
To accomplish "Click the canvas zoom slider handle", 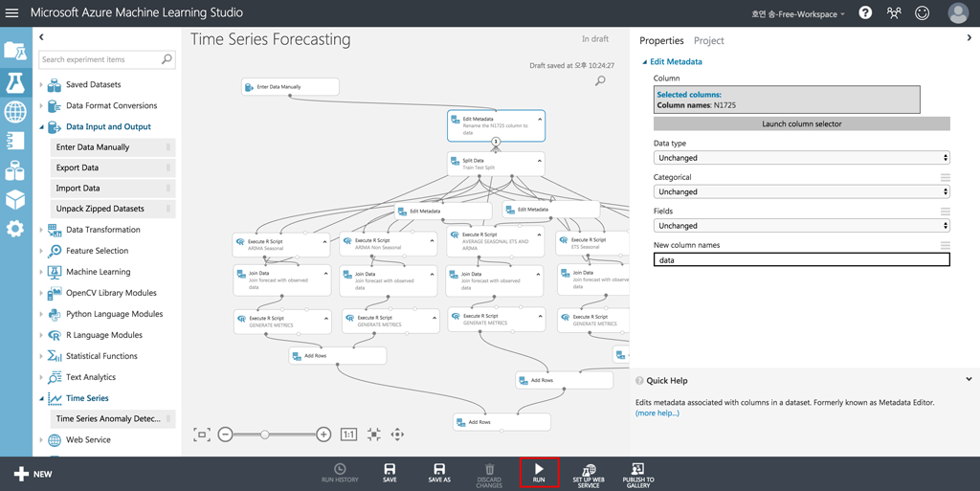I will point(265,435).
